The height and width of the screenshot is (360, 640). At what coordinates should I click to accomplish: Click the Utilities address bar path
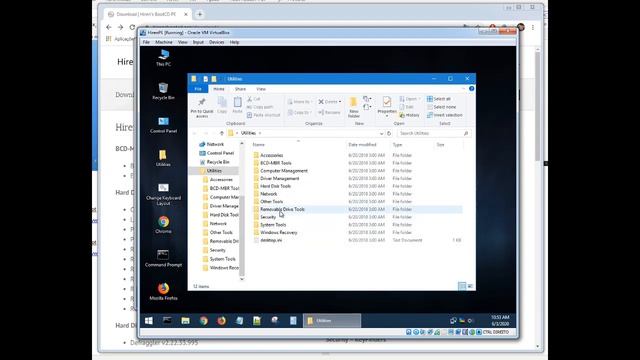pyautogui.click(x=248, y=133)
